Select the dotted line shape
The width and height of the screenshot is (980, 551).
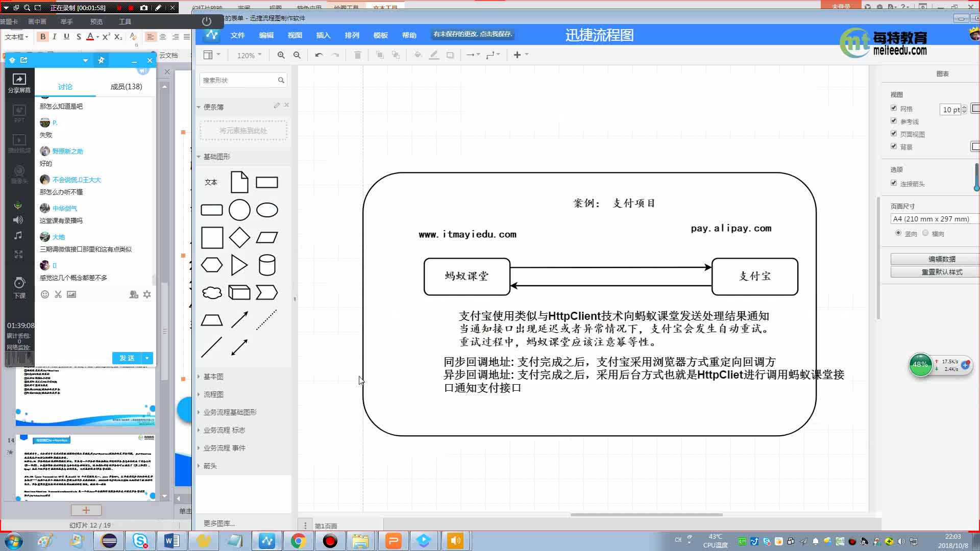pos(267,320)
